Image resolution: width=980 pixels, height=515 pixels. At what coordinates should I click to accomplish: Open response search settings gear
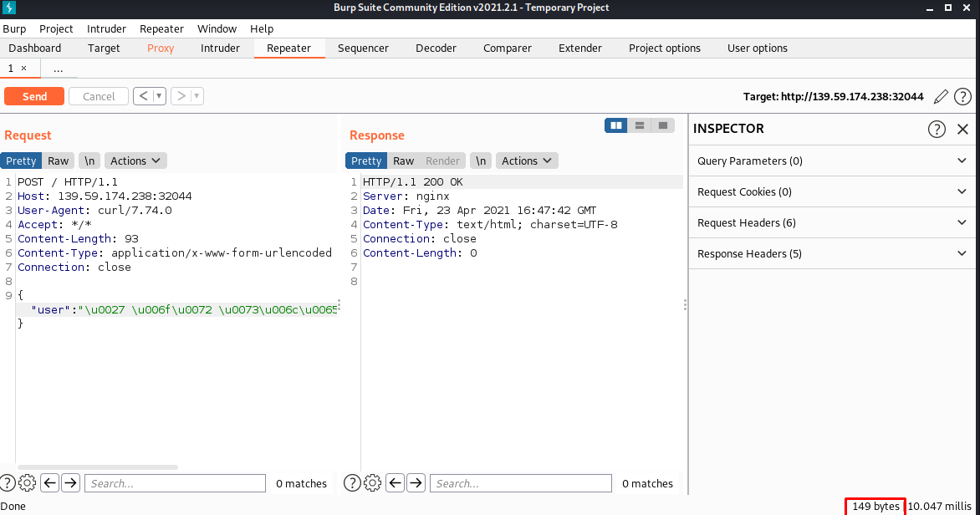pyautogui.click(x=372, y=483)
